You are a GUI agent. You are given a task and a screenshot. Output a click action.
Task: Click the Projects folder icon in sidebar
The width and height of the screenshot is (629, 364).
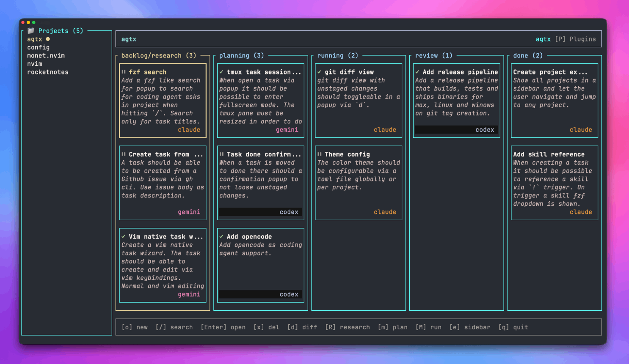coord(31,31)
